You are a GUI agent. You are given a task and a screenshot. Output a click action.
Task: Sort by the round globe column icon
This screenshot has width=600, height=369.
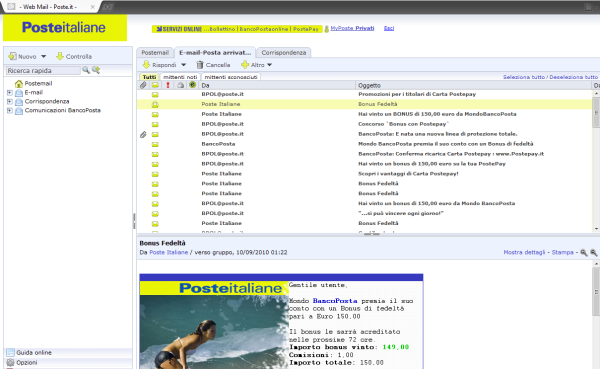click(192, 85)
